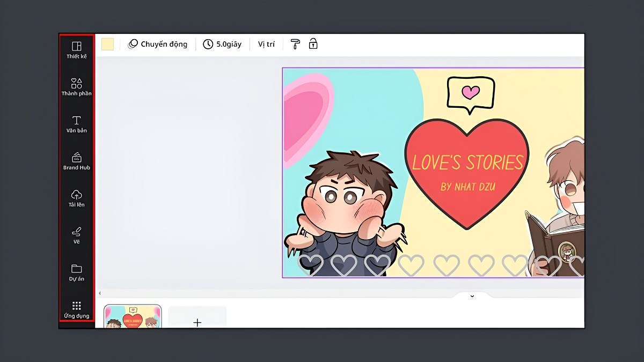Select the Vẽ draw tool
Viewport: 644px width, 362px height.
click(77, 235)
